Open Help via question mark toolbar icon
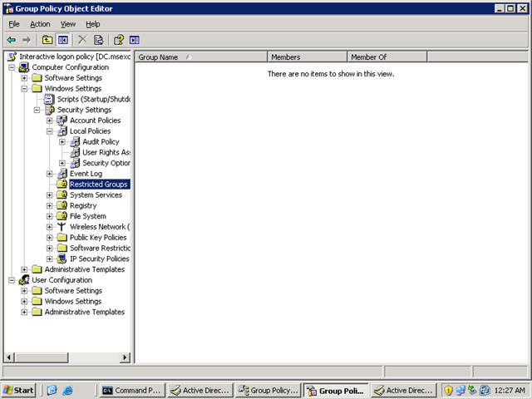Screen dimensions: 532x399 119,40
